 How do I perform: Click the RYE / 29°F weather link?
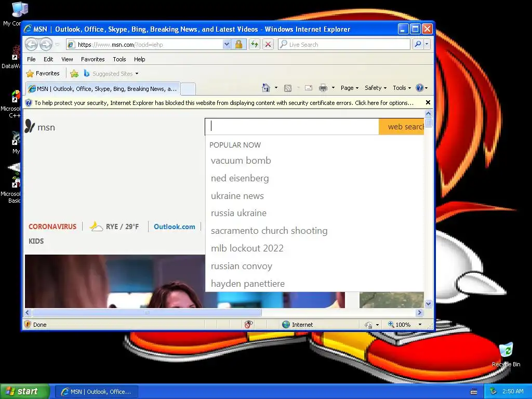click(114, 227)
